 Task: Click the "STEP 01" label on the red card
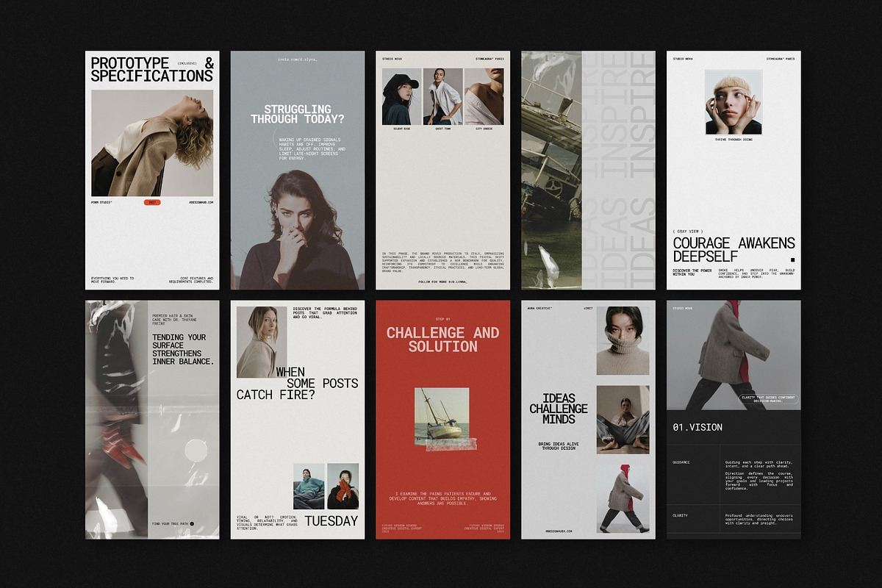[442, 319]
